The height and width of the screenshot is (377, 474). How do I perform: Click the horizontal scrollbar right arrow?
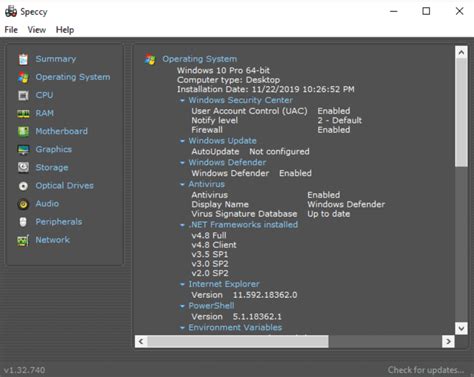click(448, 341)
